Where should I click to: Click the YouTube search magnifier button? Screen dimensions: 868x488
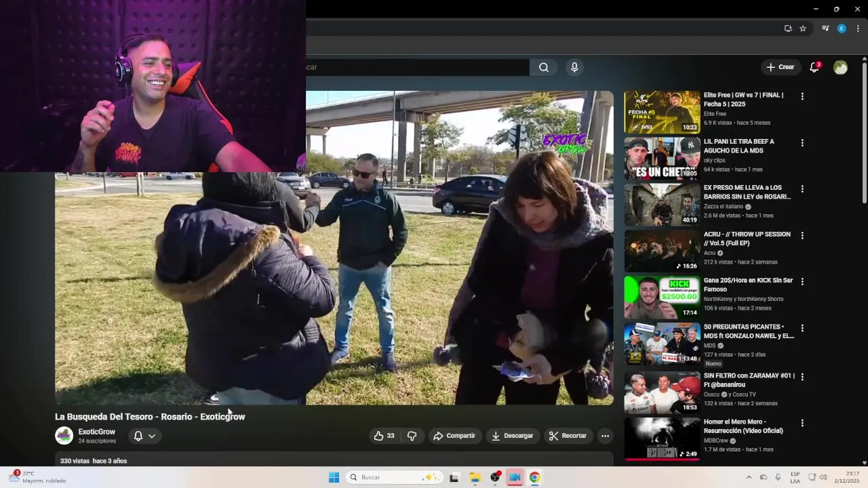point(543,67)
